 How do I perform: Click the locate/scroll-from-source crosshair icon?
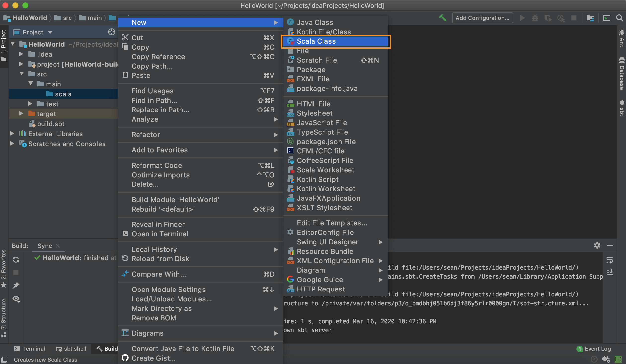coord(111,32)
